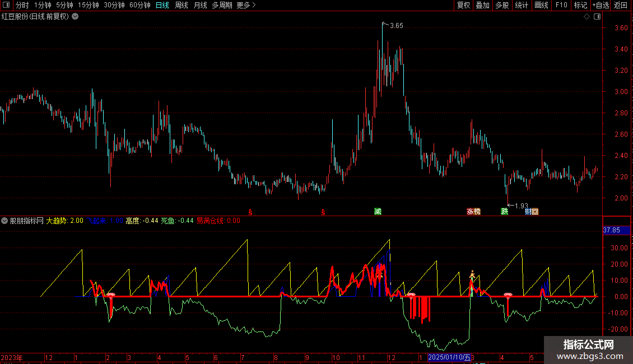The image size is (633, 364).
Task: Click the 叠加 overlay button
Action: point(482,5)
